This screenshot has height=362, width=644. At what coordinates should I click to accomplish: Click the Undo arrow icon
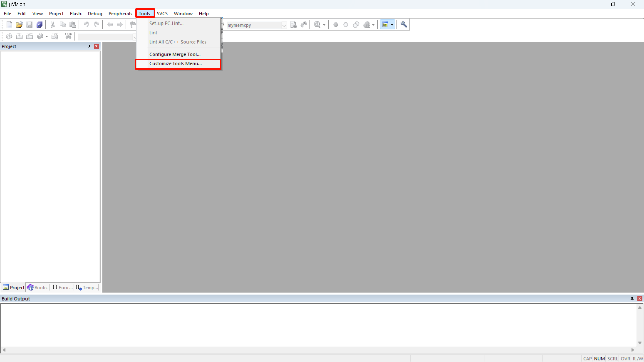[86, 25]
